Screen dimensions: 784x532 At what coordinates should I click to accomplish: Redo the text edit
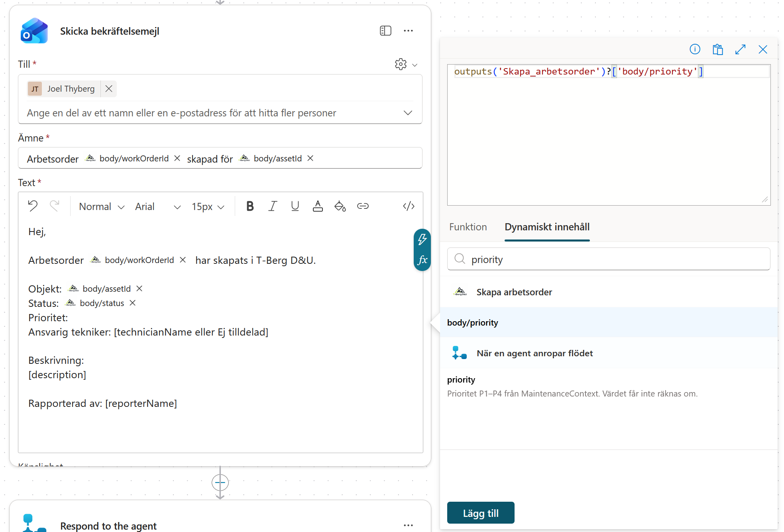pos(55,206)
